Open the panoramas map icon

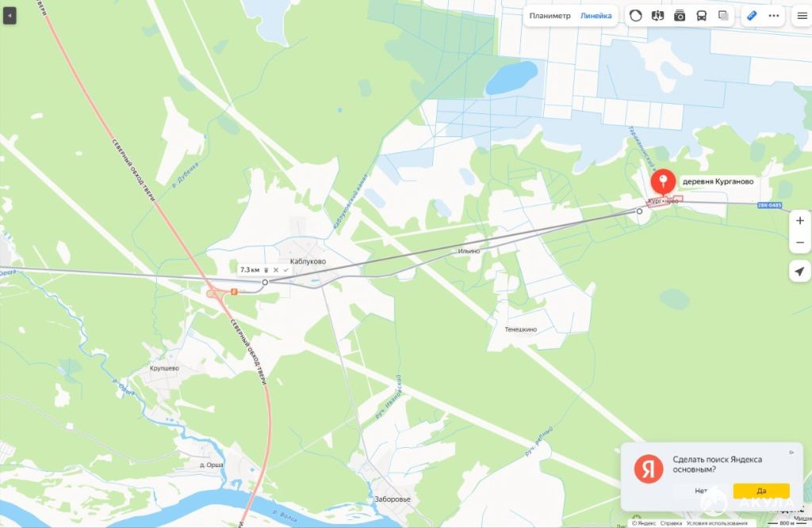coord(657,16)
